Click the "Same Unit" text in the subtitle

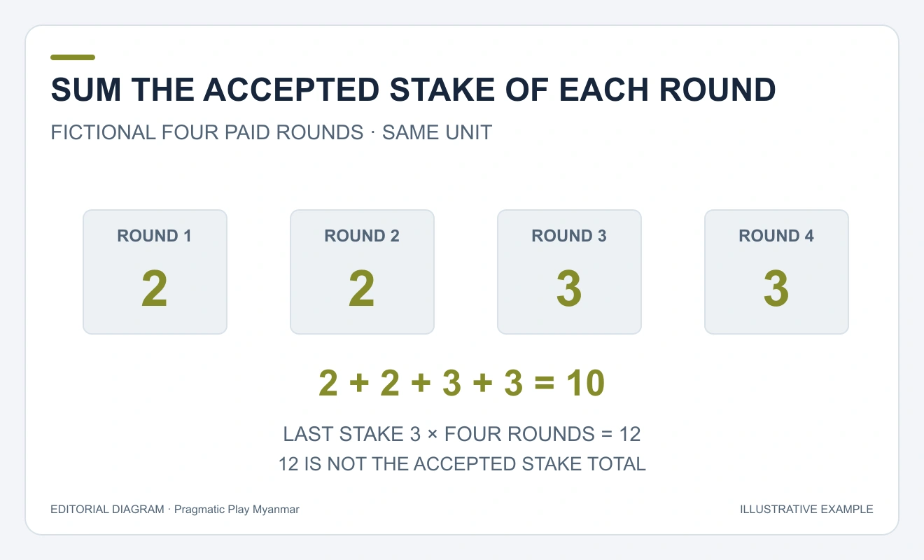click(437, 132)
